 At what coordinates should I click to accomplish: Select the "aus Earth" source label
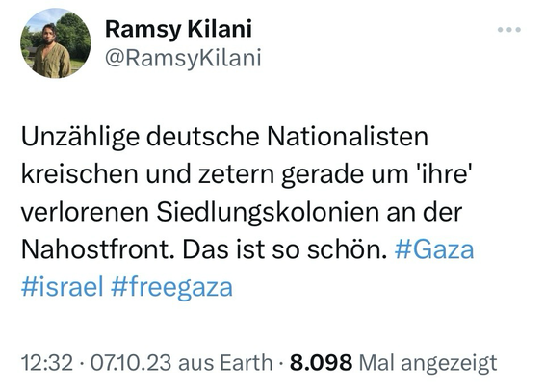pyautogui.click(x=225, y=362)
